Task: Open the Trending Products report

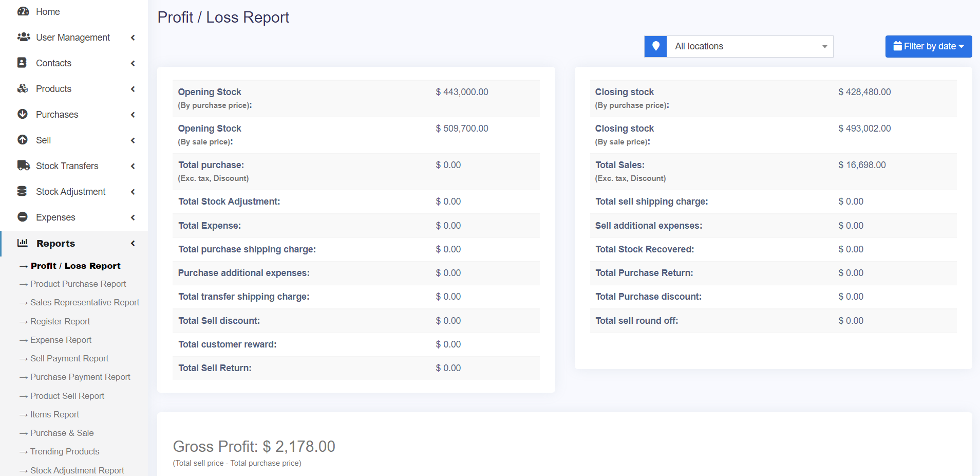Action: 65,451
